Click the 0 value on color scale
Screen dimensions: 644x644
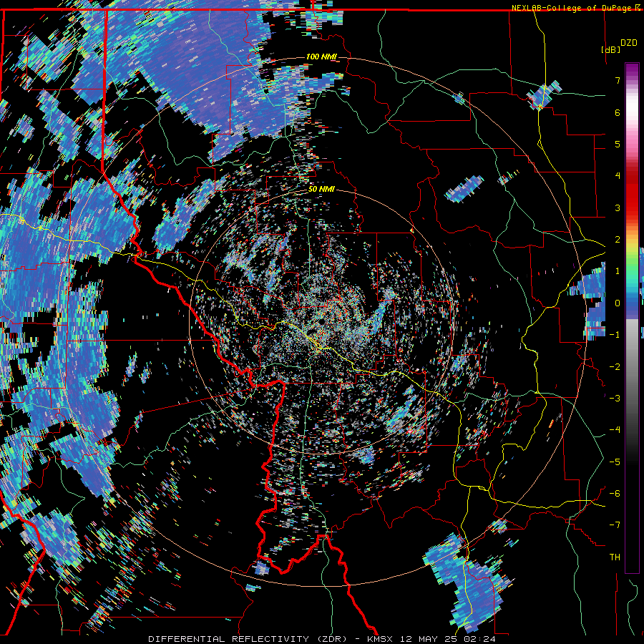[x=618, y=303]
